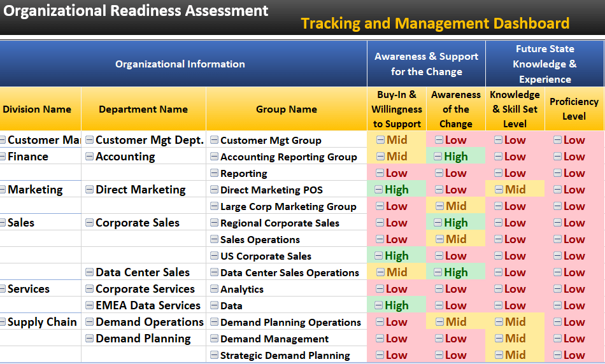
Task: Click the High Buy-In cell for the Data group
Action: click(x=397, y=305)
